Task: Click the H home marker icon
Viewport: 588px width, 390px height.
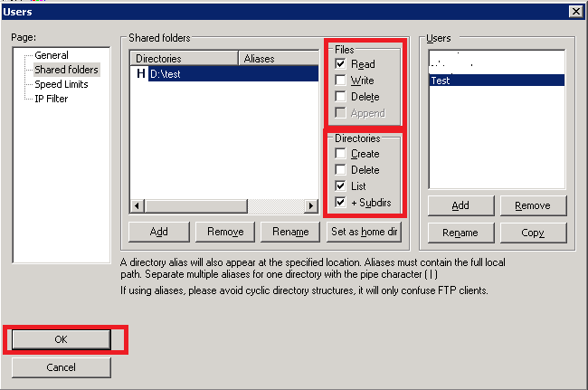Action: 140,73
